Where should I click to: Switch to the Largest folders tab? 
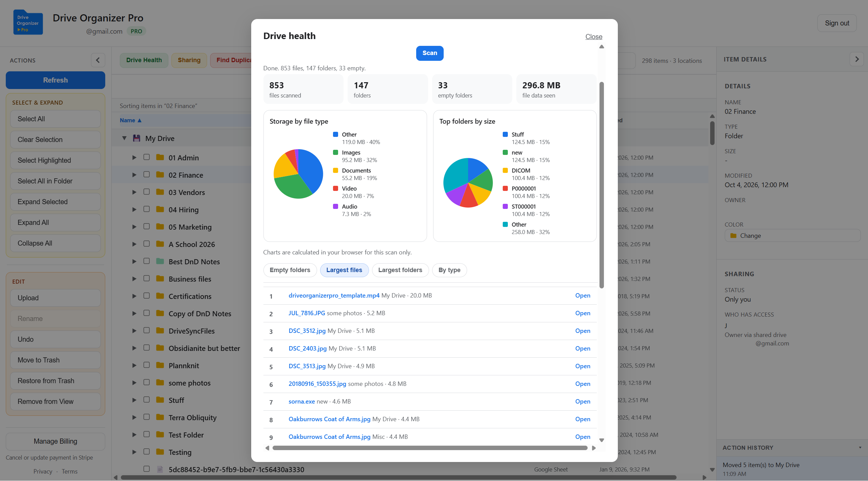[400, 270]
